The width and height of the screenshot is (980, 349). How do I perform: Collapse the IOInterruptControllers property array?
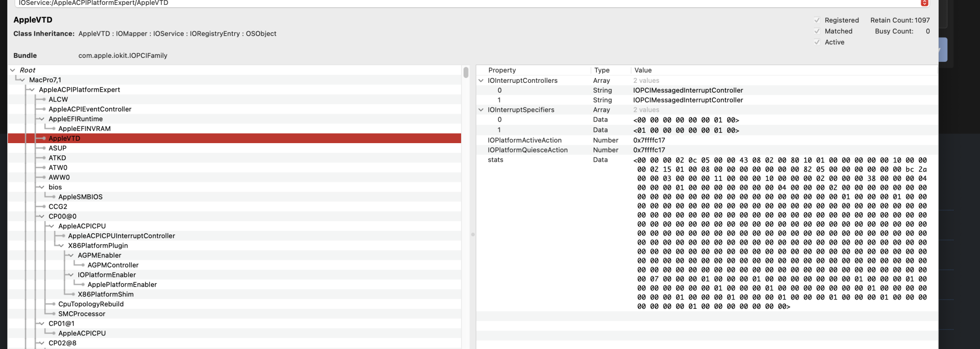[481, 80]
